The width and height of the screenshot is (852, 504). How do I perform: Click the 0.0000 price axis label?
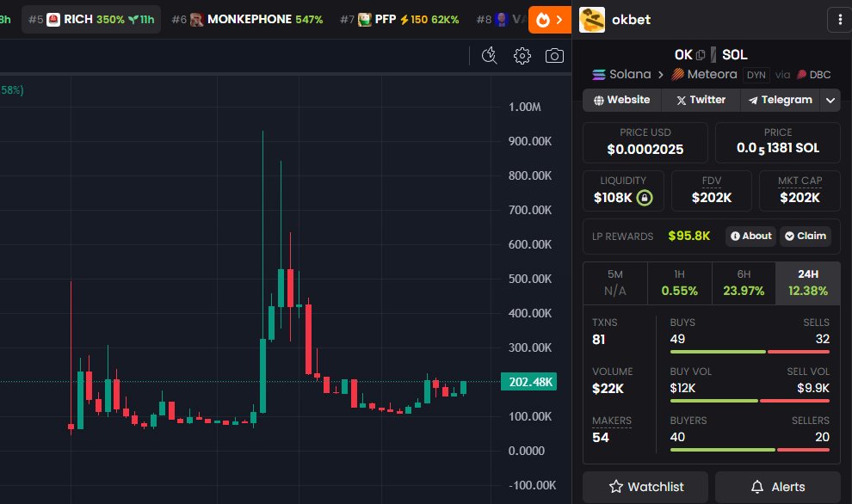526,451
